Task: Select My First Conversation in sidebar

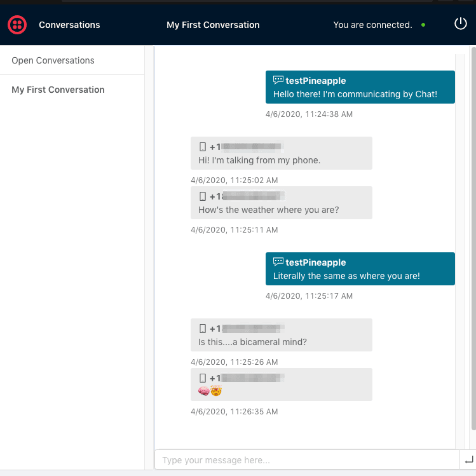Action: pyautogui.click(x=58, y=90)
